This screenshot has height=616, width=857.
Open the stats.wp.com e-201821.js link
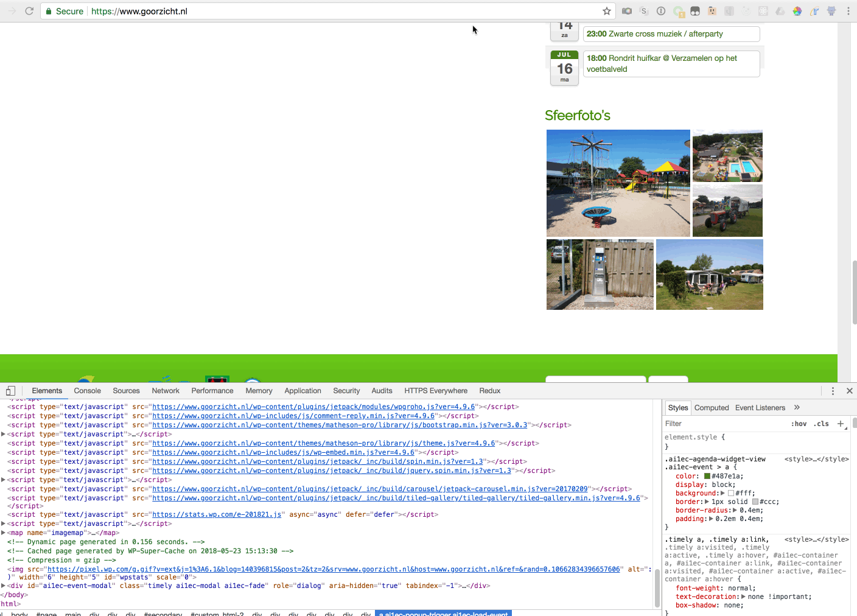click(217, 514)
